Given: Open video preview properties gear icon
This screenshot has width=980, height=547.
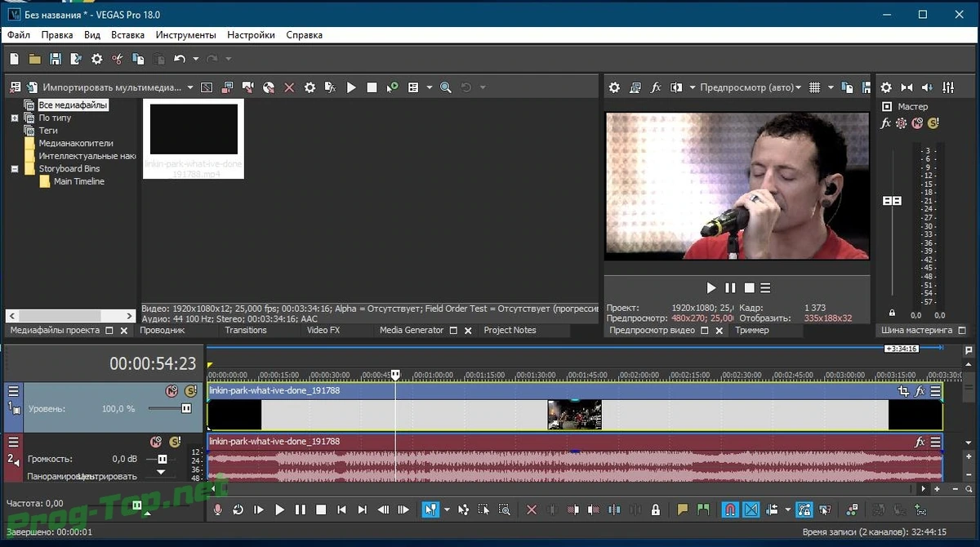Looking at the screenshot, I should point(614,87).
